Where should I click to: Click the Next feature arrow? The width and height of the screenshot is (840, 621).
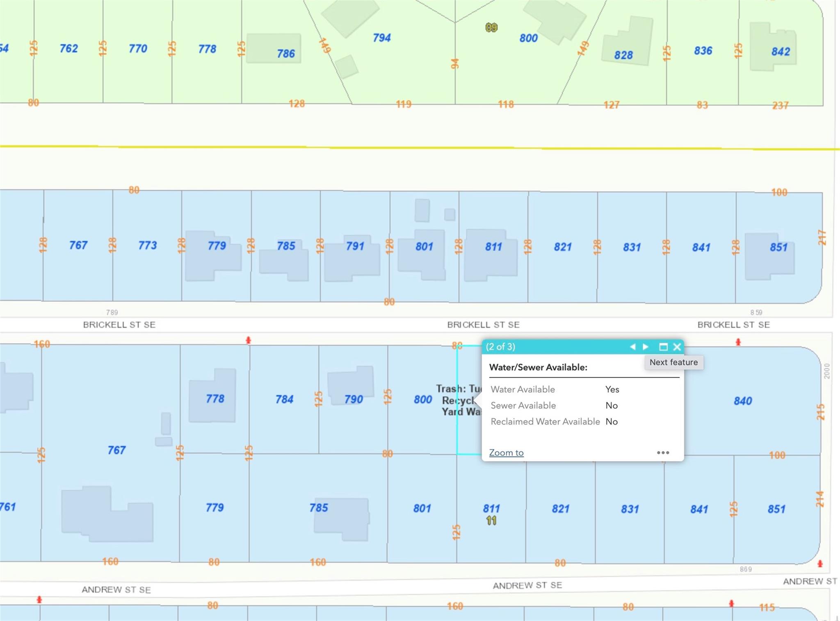click(646, 347)
